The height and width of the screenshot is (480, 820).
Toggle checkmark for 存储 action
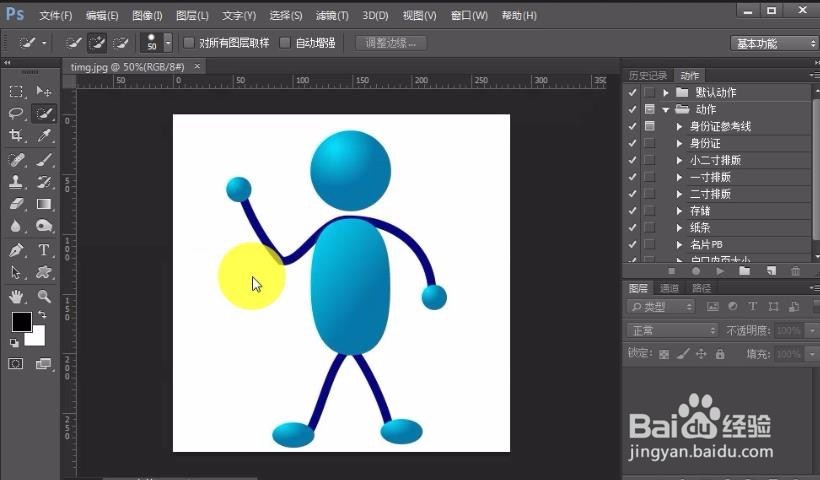pyautogui.click(x=632, y=211)
